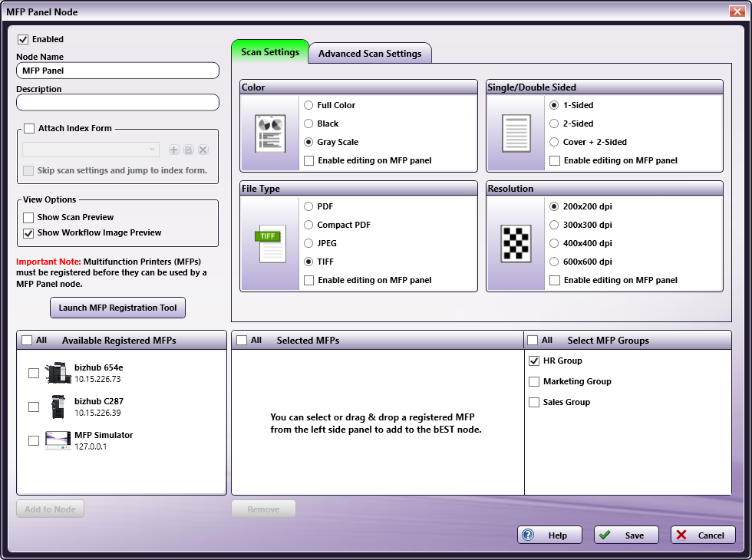Open Help for the MFP Panel Node
The width and height of the screenshot is (752, 560).
pyautogui.click(x=549, y=535)
